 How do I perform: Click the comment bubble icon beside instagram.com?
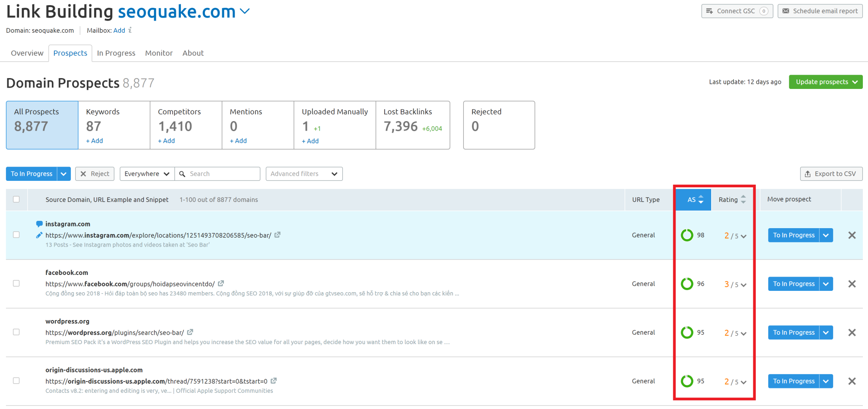39,224
